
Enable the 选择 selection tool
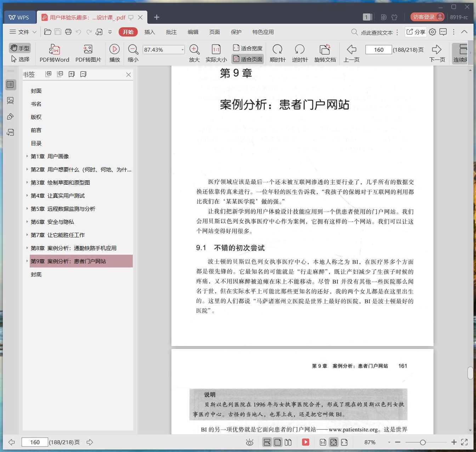click(20, 59)
